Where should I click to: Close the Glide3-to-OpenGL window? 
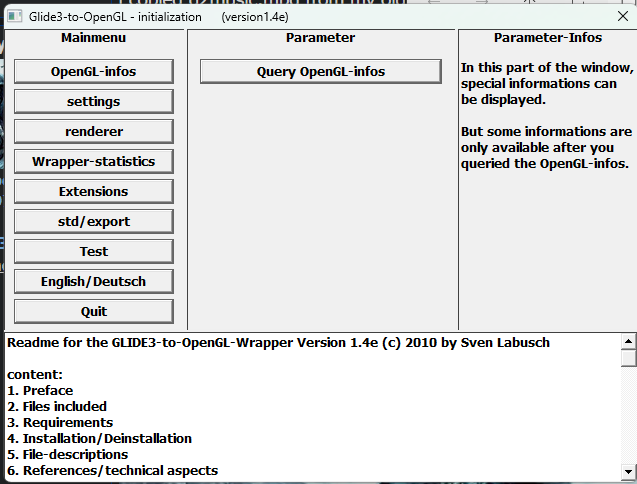(x=623, y=16)
